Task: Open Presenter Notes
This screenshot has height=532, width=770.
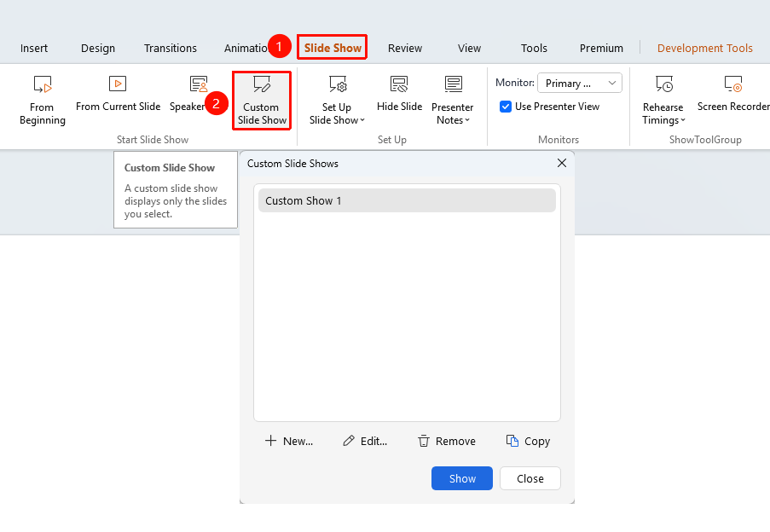Action: coord(452,101)
